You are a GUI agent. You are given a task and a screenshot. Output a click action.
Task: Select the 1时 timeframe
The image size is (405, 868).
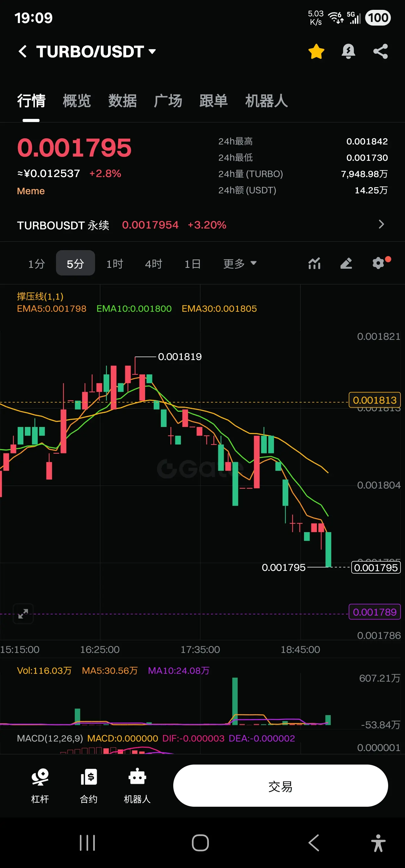click(x=115, y=263)
